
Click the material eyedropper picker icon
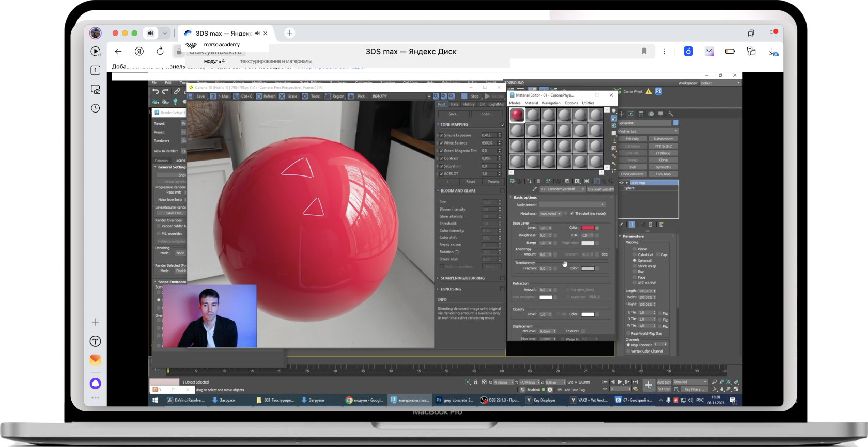click(535, 189)
